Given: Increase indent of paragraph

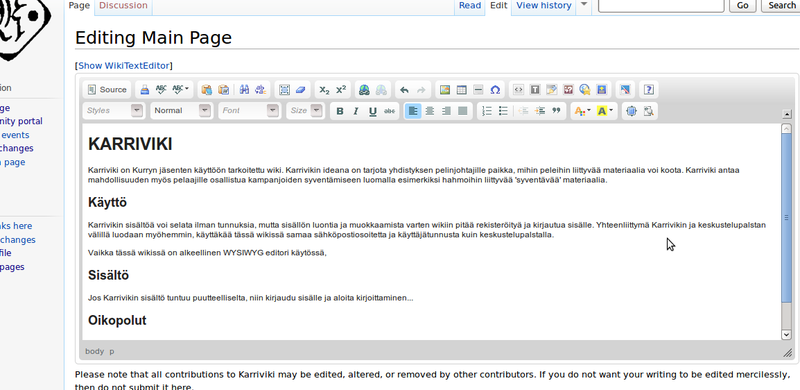Looking at the screenshot, I should 539,111.
